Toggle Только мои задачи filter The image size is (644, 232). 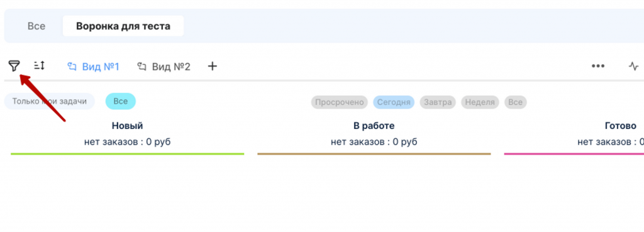coord(49,101)
